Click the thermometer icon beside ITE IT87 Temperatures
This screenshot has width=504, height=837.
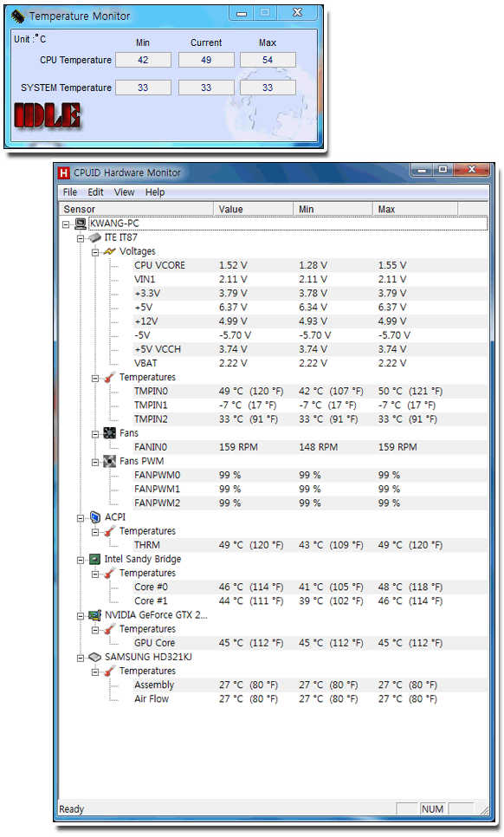[x=109, y=378]
